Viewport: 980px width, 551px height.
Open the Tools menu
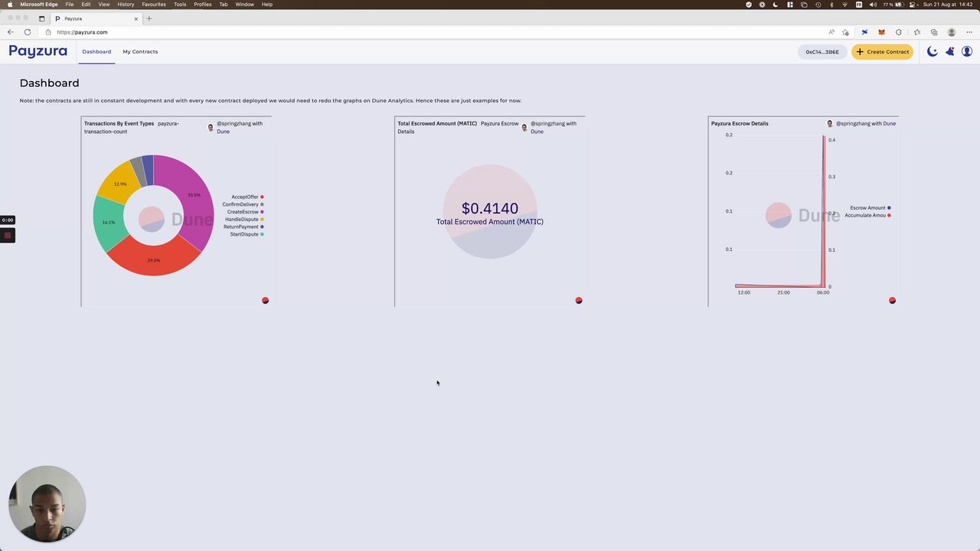coord(180,5)
